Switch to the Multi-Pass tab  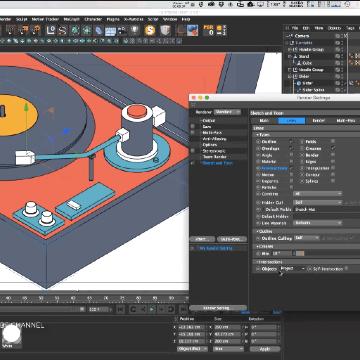[346, 121]
